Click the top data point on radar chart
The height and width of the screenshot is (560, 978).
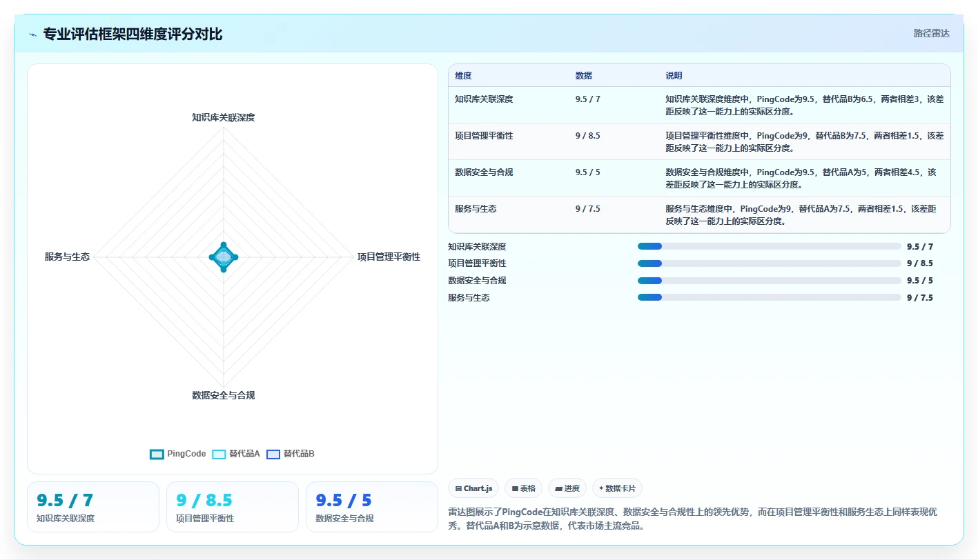224,245
